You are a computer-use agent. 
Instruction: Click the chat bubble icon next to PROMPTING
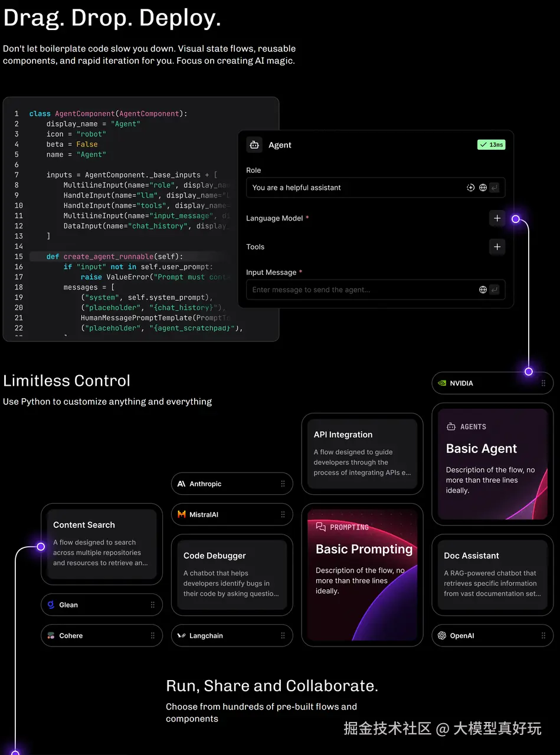tap(320, 527)
